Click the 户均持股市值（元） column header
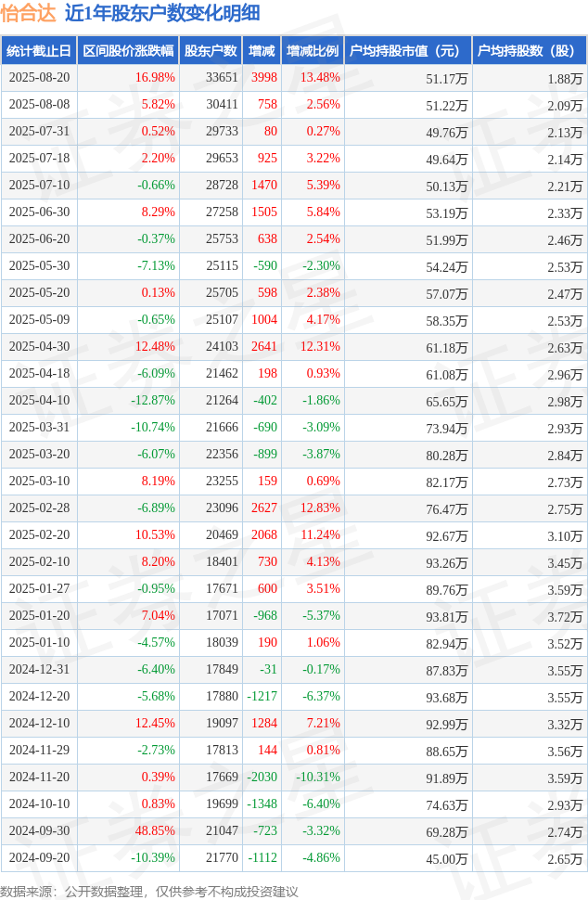The image size is (588, 900). [408, 50]
